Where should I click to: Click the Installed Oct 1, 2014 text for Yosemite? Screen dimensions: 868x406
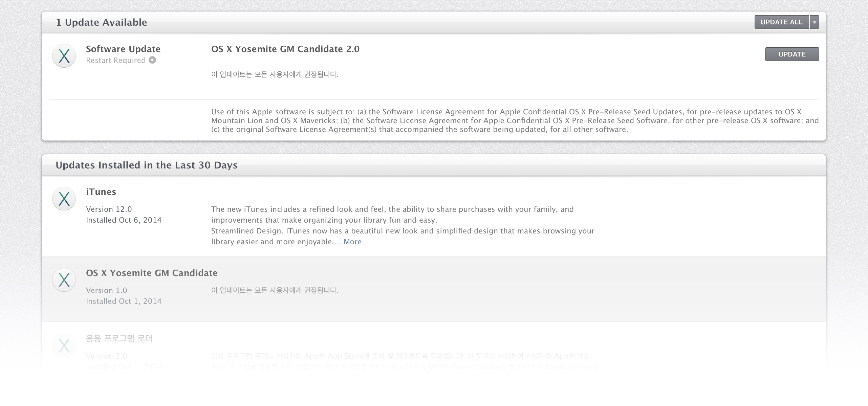pyautogui.click(x=124, y=301)
